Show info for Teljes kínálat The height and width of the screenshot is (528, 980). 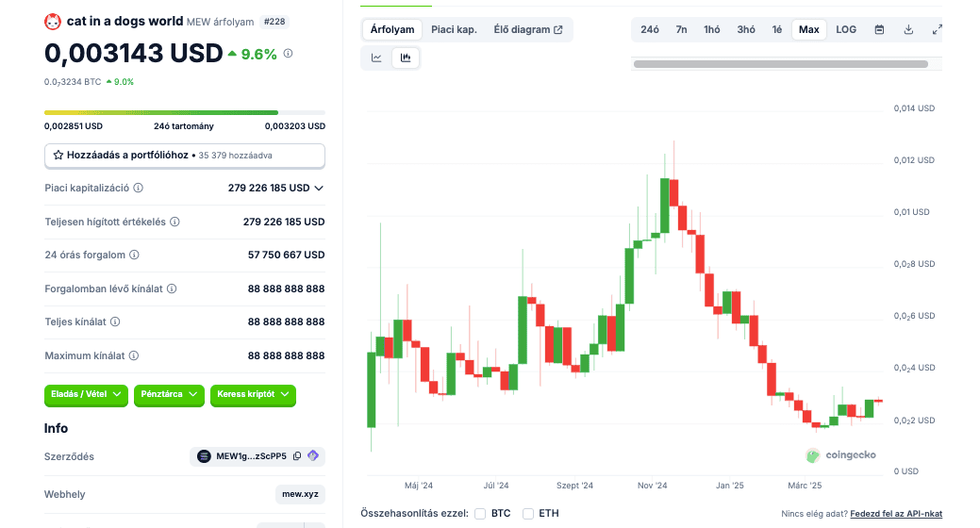(115, 322)
